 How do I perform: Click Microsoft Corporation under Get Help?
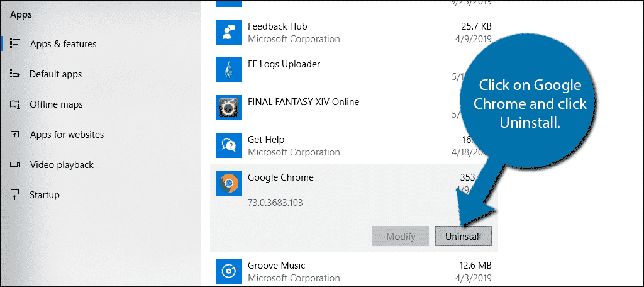[294, 152]
